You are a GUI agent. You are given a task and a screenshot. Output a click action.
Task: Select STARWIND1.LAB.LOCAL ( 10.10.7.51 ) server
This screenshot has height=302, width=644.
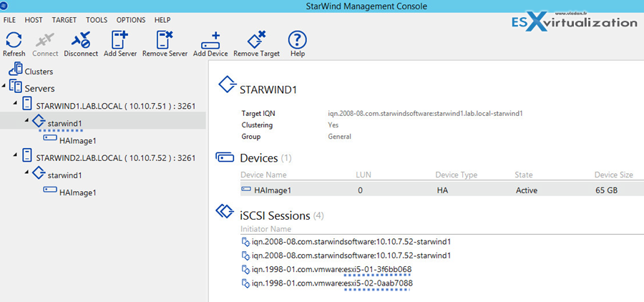pos(116,106)
